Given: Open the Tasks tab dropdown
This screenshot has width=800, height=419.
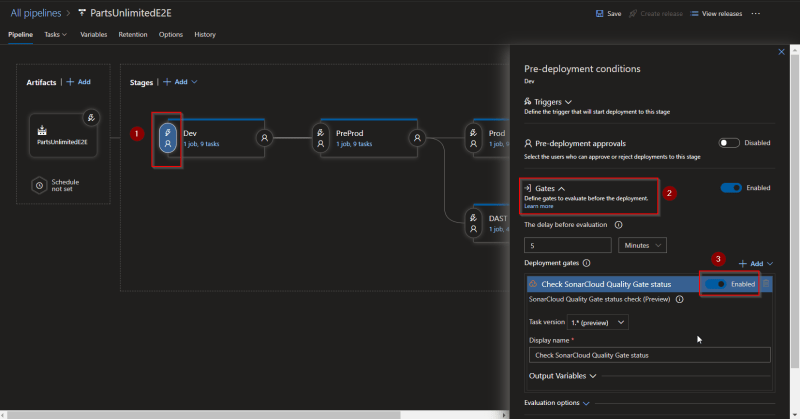Looking at the screenshot, I should [56, 34].
